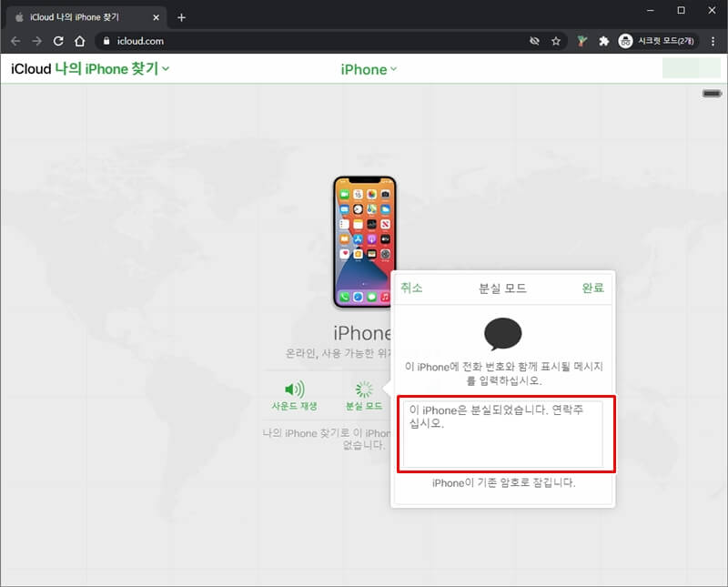Confirm lost mode with 완료
Screen dimensions: 728x587
(593, 288)
